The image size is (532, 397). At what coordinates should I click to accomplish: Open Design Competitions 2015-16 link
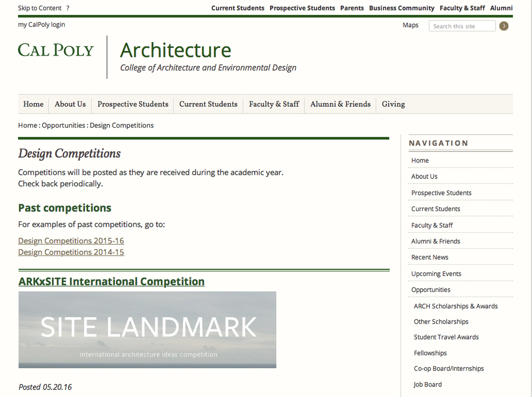click(71, 241)
